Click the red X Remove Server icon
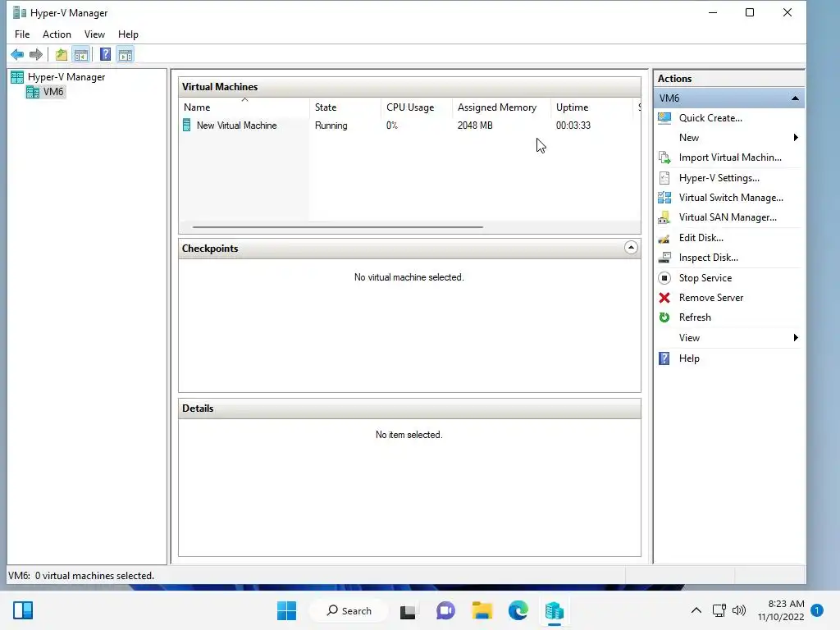The height and width of the screenshot is (630, 840). click(x=664, y=298)
